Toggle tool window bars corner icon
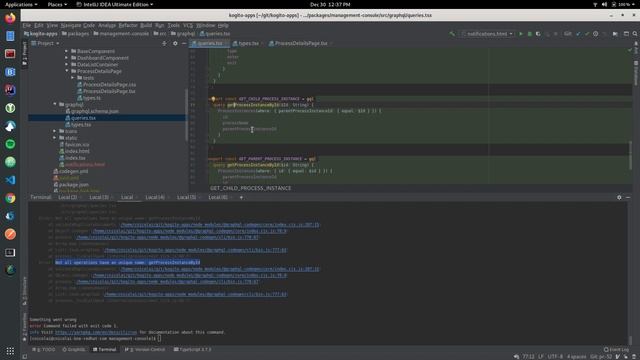The height and width of the screenshot is (360, 640). tap(24, 356)
